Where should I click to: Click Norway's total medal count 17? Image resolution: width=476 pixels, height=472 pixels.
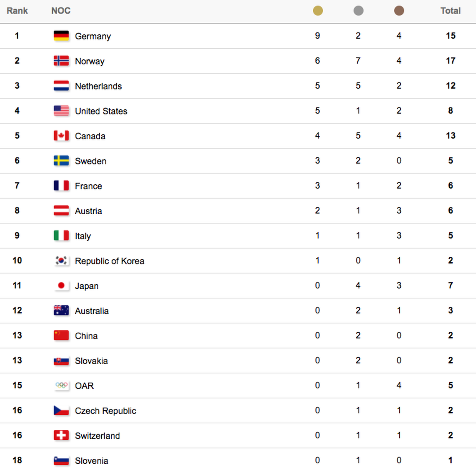[450, 61]
